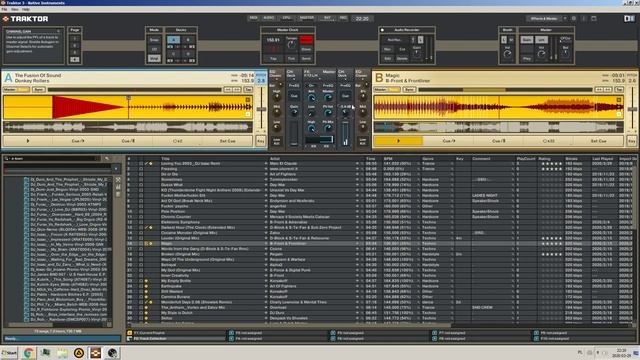Adjust the pitch fader of Deck B
This screenshot has width=640, height=360.
point(632,109)
